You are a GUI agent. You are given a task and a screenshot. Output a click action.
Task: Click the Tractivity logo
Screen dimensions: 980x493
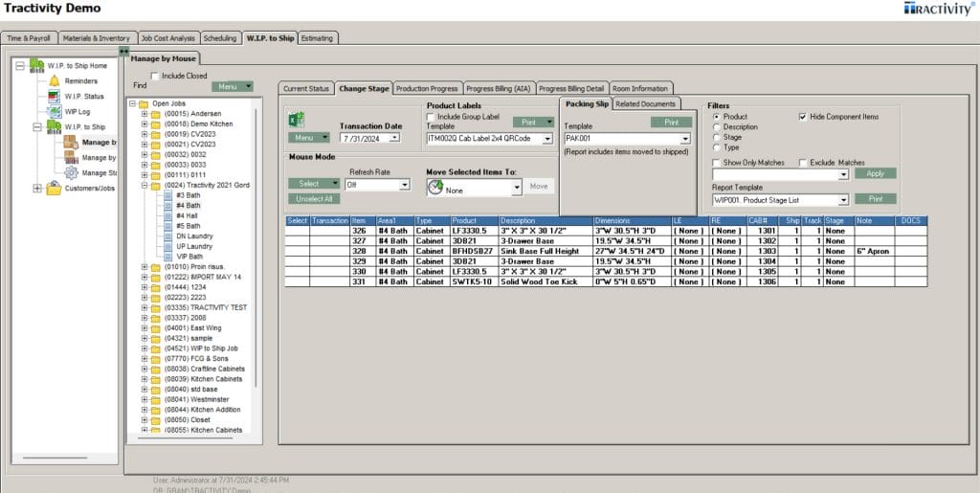(x=939, y=9)
